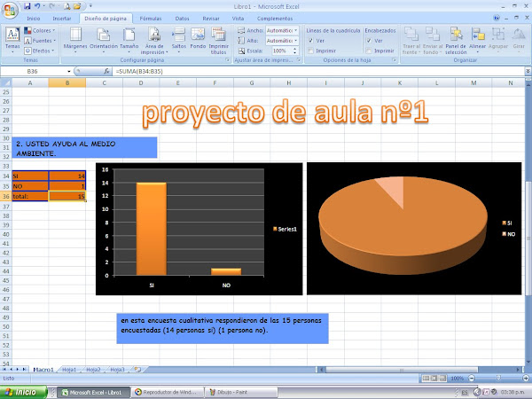Select cell with value 14 next to SI
This screenshot has height=399, width=532.
[x=67, y=176]
